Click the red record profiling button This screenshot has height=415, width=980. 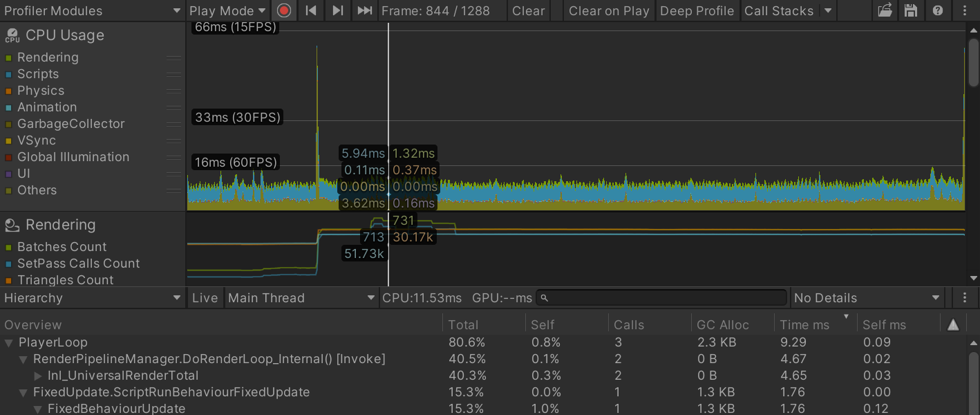(283, 10)
